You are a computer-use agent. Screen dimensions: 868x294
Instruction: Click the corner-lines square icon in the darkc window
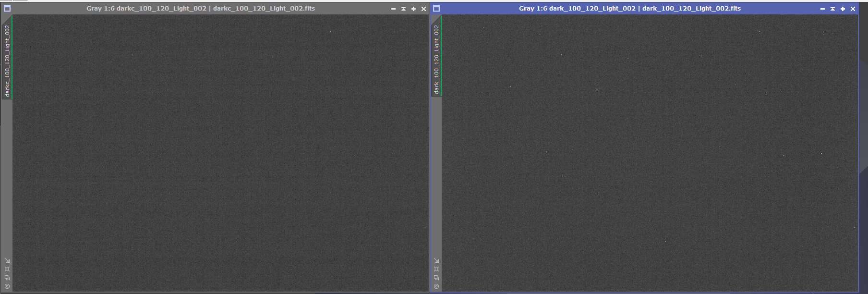(x=7, y=269)
